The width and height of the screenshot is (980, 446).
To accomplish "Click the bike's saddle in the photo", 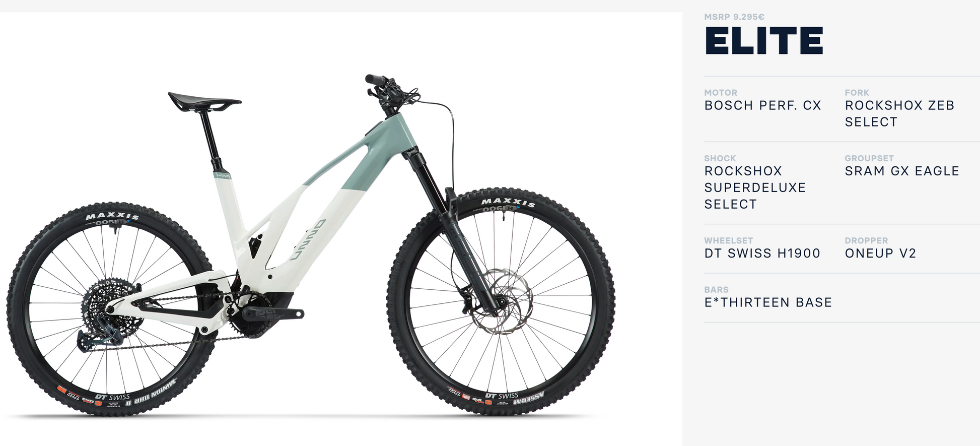I will [204, 101].
